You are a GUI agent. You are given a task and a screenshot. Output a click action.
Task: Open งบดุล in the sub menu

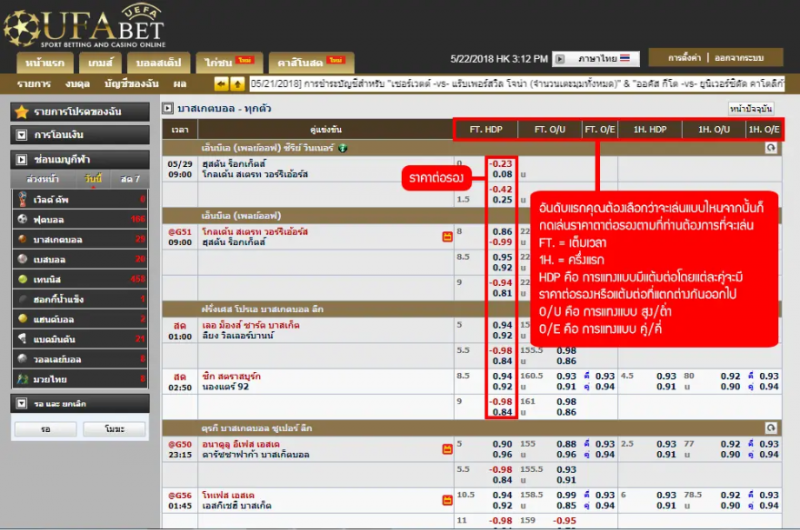click(x=78, y=84)
